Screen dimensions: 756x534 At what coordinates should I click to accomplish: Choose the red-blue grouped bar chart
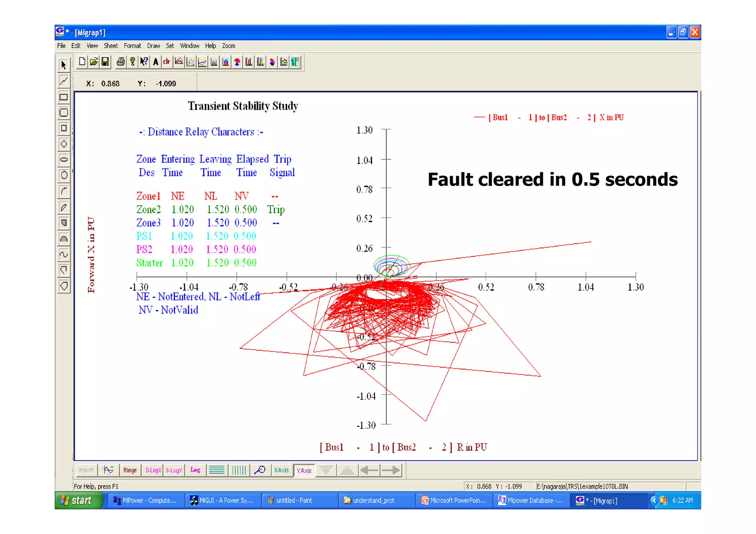(x=226, y=62)
